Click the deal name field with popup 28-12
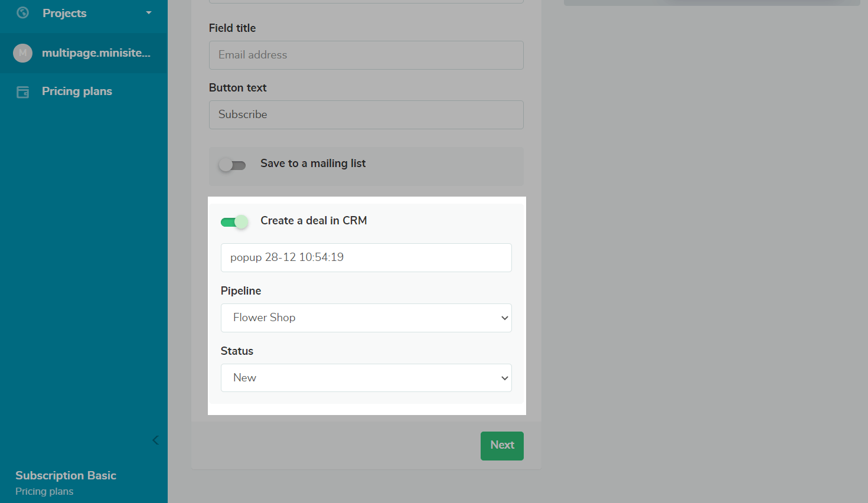Viewport: 868px width, 503px height. [x=366, y=257]
